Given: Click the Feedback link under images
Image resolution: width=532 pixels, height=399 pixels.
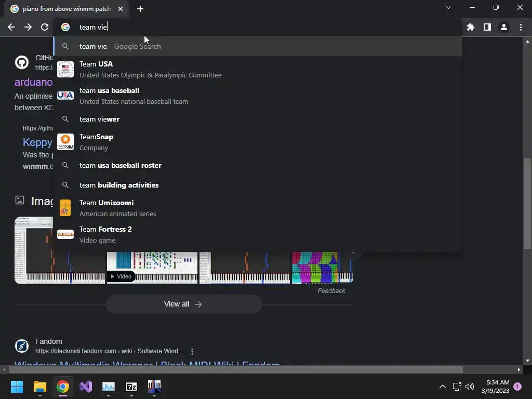Looking at the screenshot, I should (331, 291).
